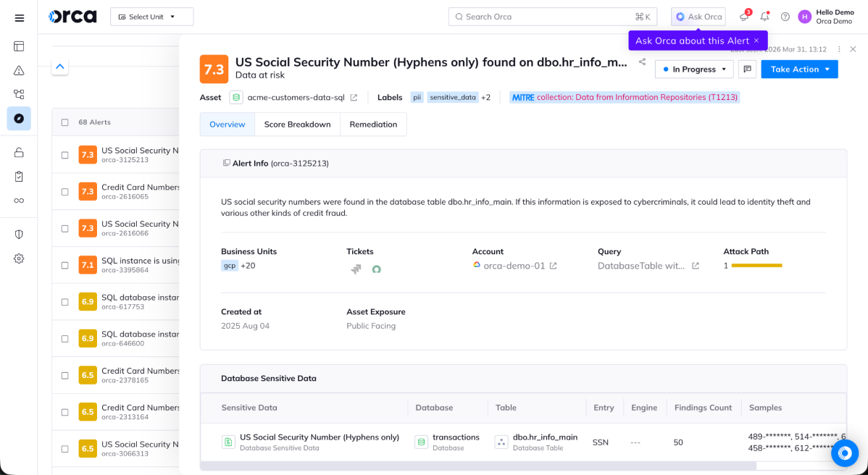This screenshot has height=475, width=868.
Task: Open the unlocked padlock icon in sidebar
Action: point(19,152)
